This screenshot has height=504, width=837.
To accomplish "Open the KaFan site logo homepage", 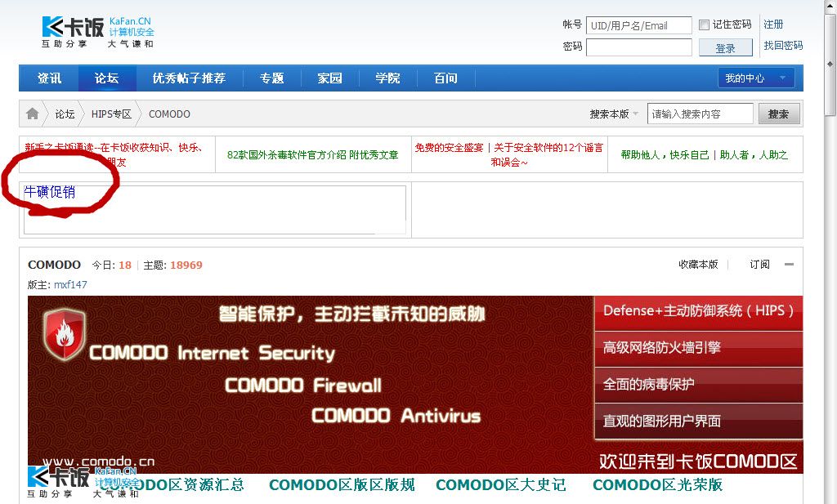I will pyautogui.click(x=98, y=32).
